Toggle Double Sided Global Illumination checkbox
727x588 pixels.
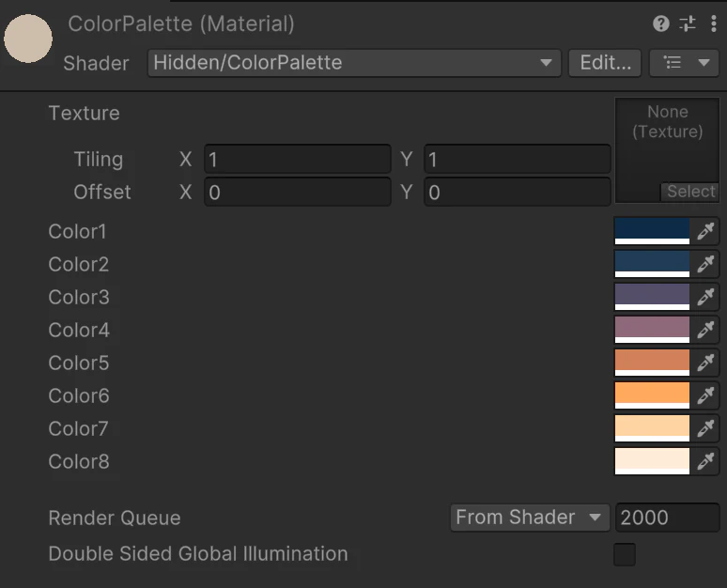pyautogui.click(x=625, y=554)
